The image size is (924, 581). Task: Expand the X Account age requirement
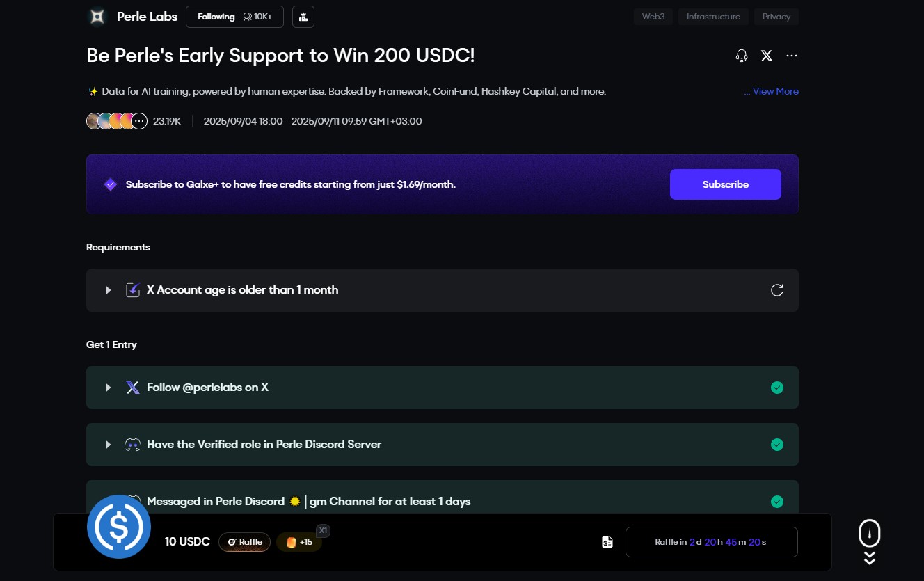[x=108, y=290]
